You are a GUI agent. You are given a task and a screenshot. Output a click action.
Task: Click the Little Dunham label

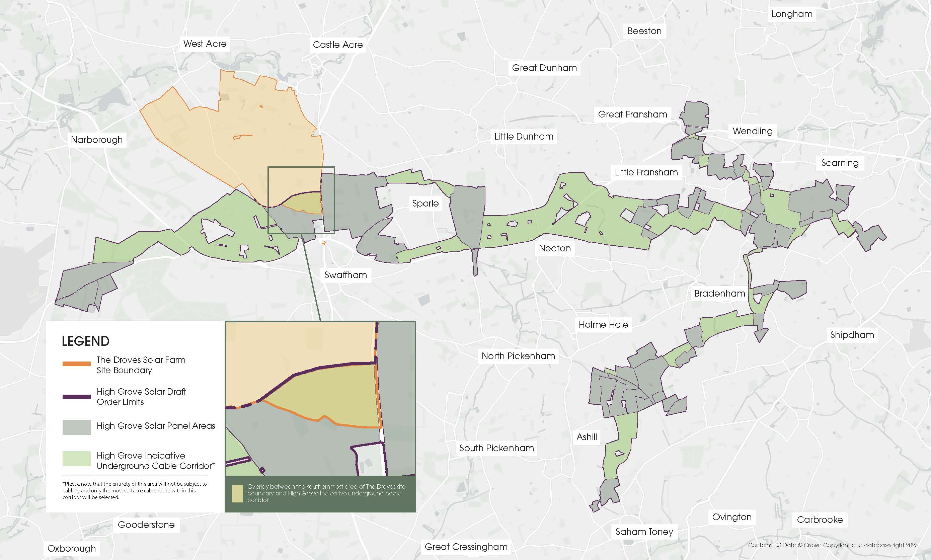click(x=524, y=137)
